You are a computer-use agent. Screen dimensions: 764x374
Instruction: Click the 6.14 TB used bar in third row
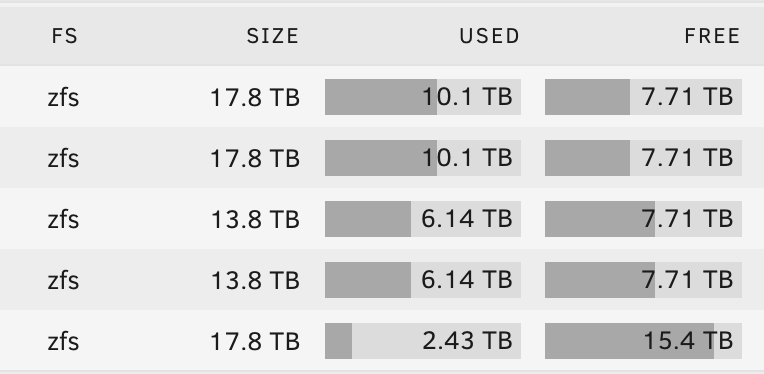[423, 219]
